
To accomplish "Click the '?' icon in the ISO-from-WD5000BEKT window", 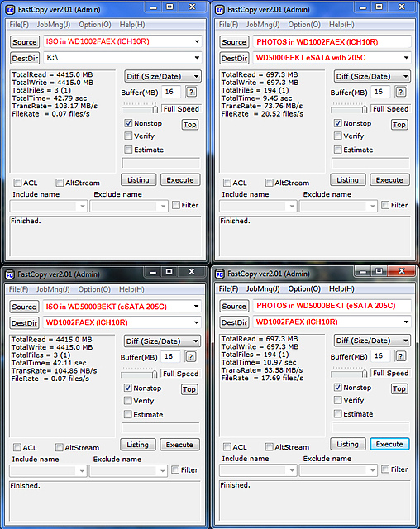I will [x=191, y=356].
